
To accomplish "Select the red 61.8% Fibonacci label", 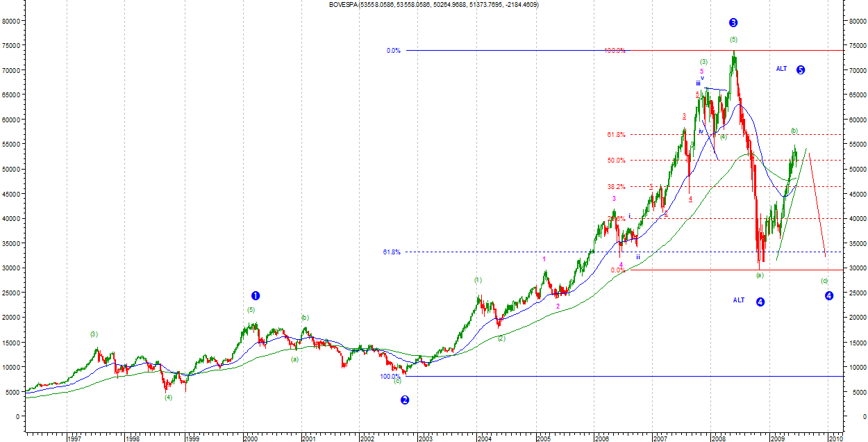I will pyautogui.click(x=616, y=135).
